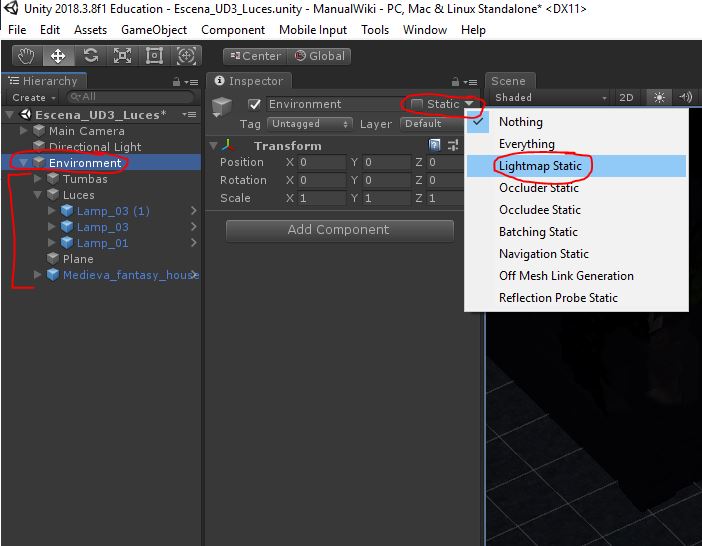Select Everything in Static flags menu
The height and width of the screenshot is (546, 702).
click(x=576, y=144)
